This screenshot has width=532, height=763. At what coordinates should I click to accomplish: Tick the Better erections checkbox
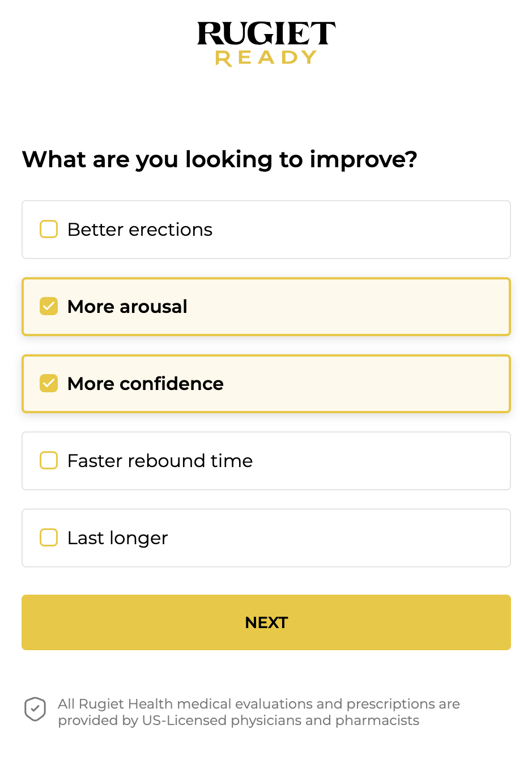pos(49,230)
